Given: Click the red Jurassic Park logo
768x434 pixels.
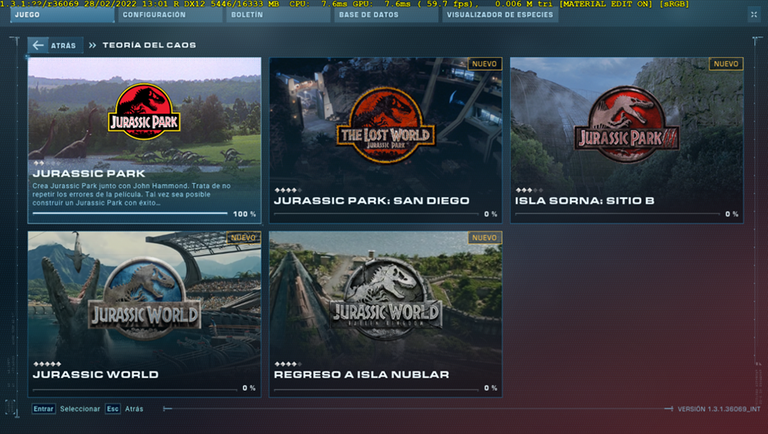Looking at the screenshot, I should pyautogui.click(x=144, y=112).
